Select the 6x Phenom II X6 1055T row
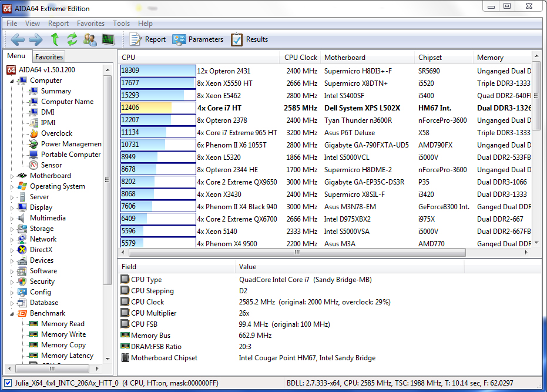547x392 pixels. (x=325, y=145)
